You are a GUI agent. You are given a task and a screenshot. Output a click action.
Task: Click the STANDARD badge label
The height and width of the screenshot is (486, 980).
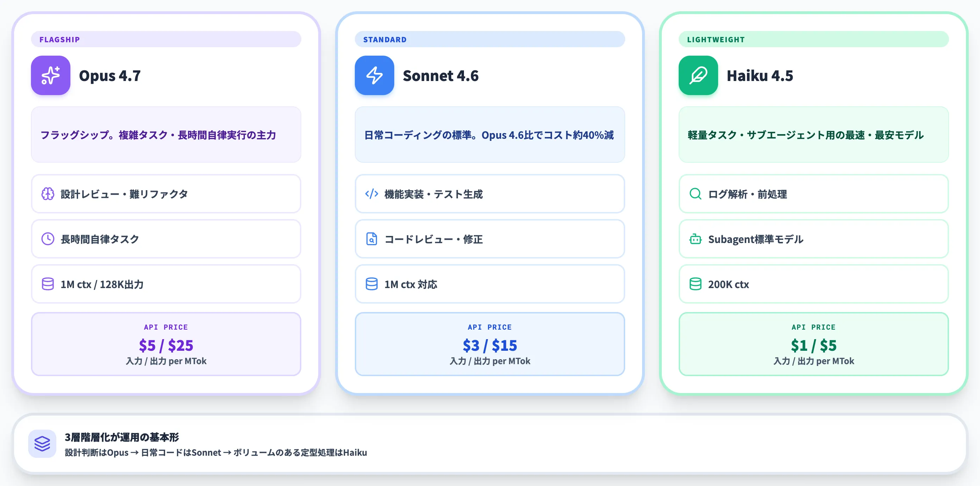click(x=385, y=39)
